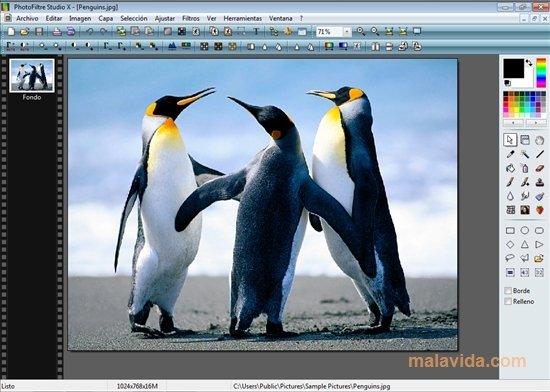550x392 pixels.
Task: Select the Lasso selection shape
Action: tap(510, 258)
